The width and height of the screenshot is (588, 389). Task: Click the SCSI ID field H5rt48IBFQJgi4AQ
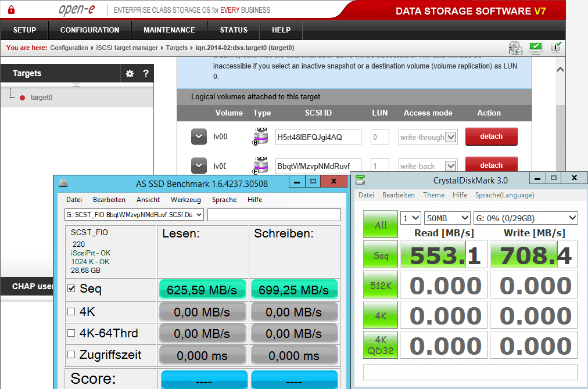point(318,137)
